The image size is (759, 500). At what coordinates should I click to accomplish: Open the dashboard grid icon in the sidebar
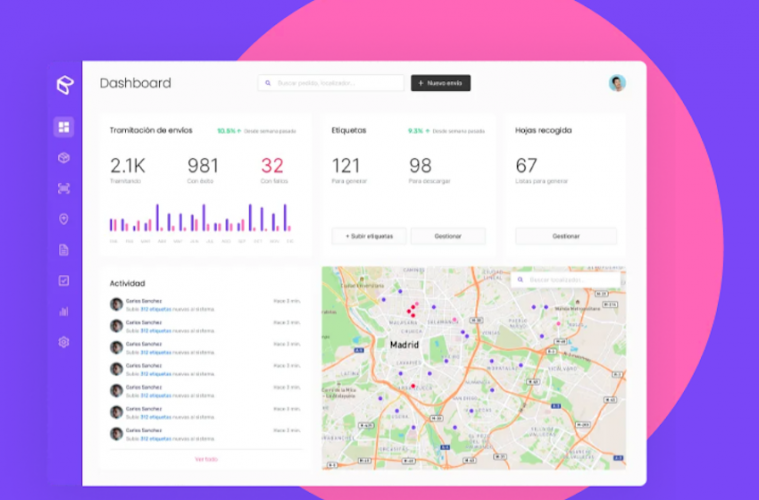point(64,127)
